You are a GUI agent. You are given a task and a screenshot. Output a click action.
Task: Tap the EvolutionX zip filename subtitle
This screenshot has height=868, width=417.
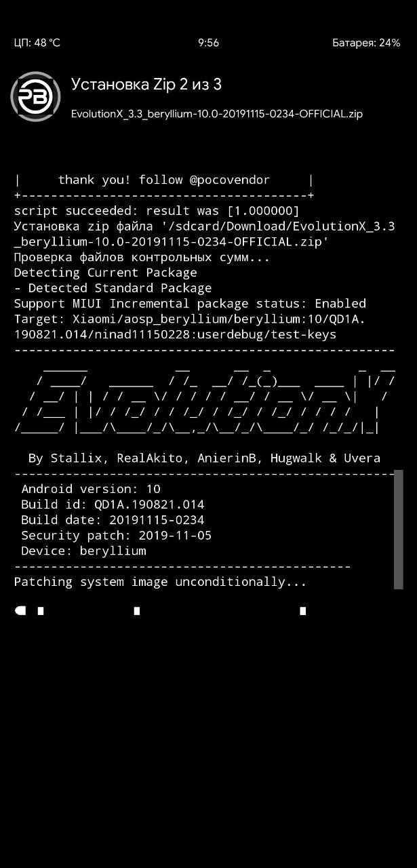click(x=217, y=114)
